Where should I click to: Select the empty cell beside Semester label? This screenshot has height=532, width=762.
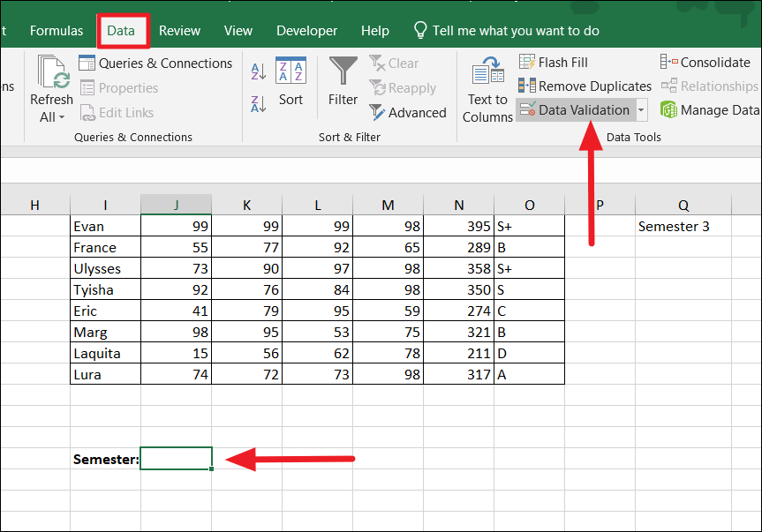[176, 458]
